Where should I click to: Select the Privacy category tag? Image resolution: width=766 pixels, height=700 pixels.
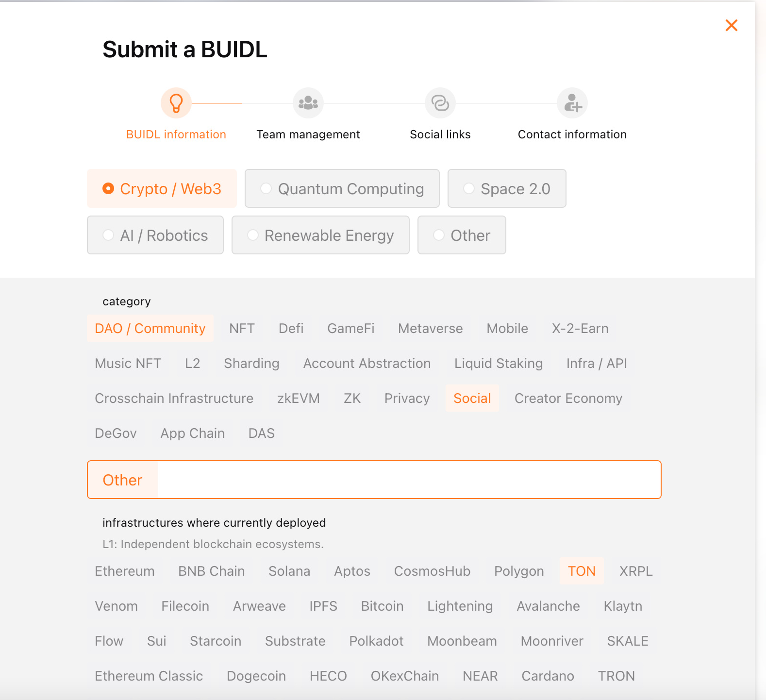point(407,398)
